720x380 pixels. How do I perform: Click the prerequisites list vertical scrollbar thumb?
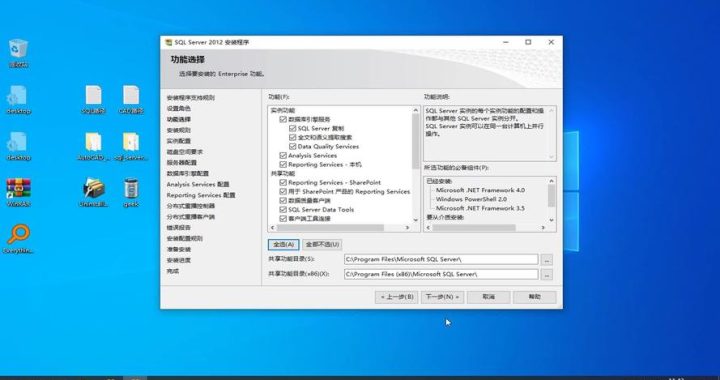coord(551,196)
